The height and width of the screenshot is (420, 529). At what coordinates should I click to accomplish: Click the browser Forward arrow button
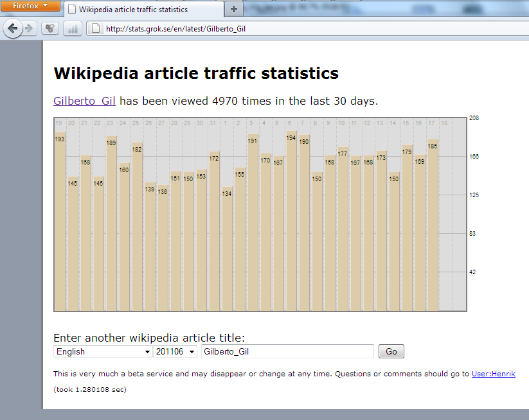[29, 28]
